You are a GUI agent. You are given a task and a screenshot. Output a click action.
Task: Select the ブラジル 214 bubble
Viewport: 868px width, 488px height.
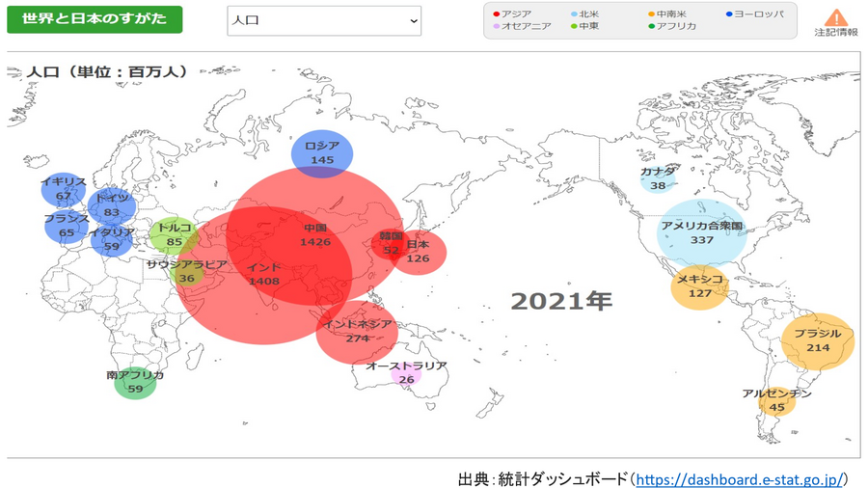pyautogui.click(x=818, y=341)
